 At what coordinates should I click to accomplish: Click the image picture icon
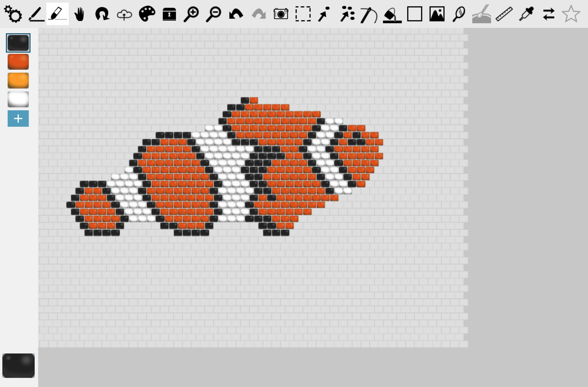pos(437,14)
